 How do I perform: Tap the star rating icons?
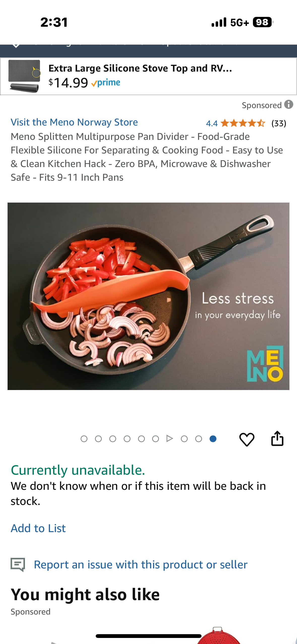click(x=243, y=123)
